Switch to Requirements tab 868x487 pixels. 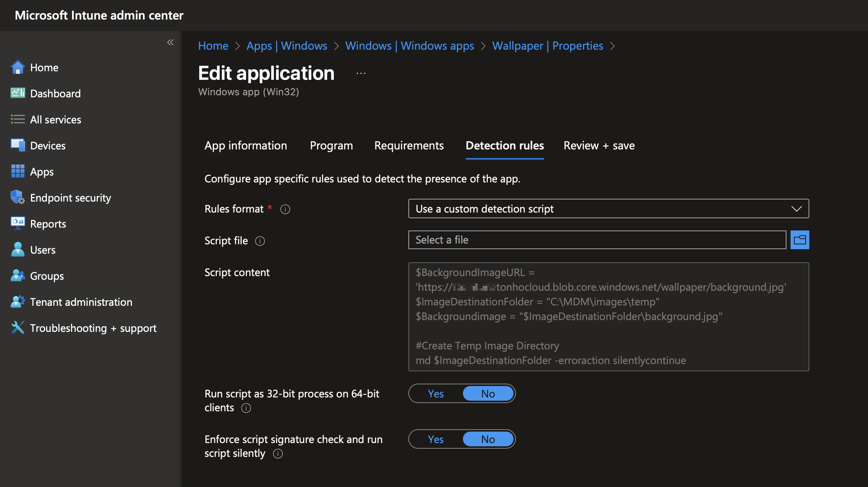[x=409, y=145]
